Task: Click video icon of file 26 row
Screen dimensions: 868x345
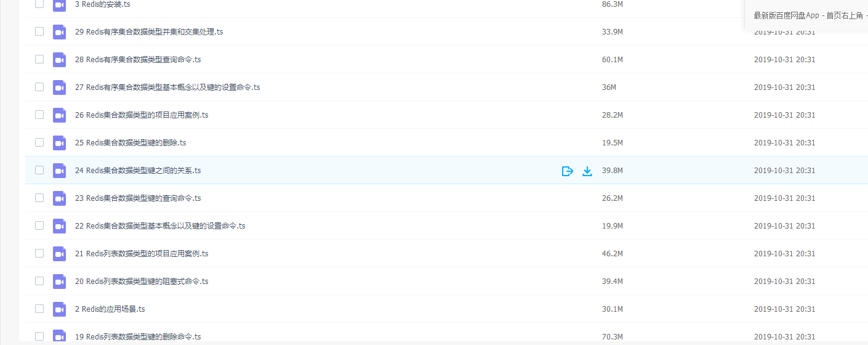Action: point(59,115)
